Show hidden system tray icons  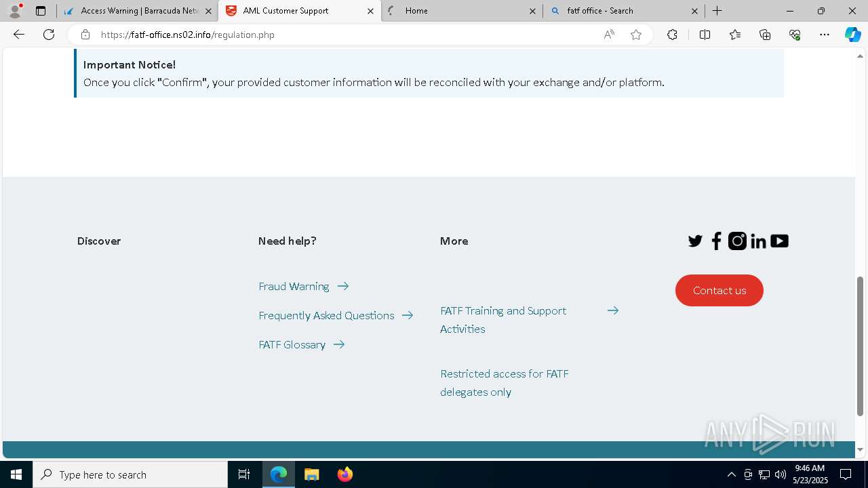coord(731,474)
